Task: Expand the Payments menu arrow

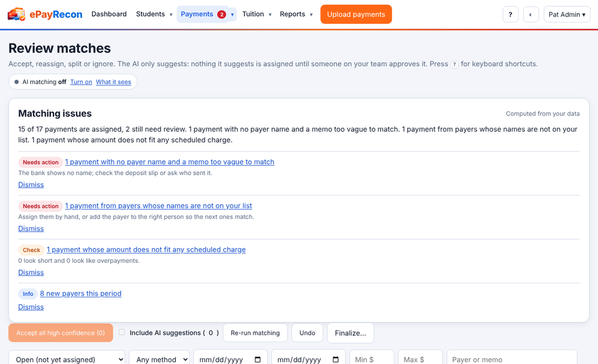Action: (x=232, y=14)
